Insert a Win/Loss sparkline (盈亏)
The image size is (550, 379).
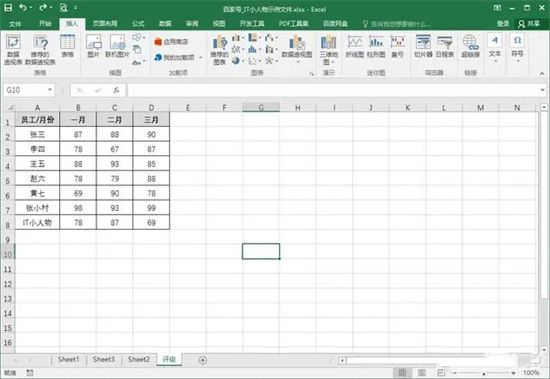(398, 46)
